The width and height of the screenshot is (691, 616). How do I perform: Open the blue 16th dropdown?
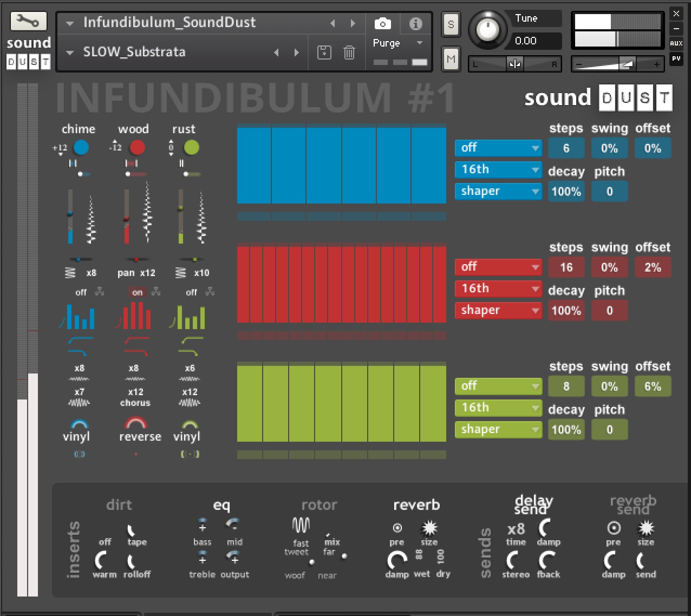click(x=498, y=169)
